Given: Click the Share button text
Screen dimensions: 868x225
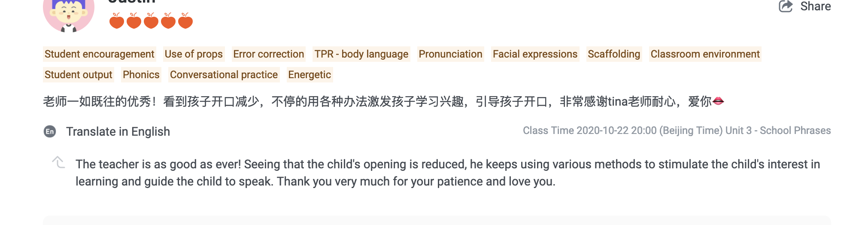Looking at the screenshot, I should pyautogui.click(x=815, y=6).
